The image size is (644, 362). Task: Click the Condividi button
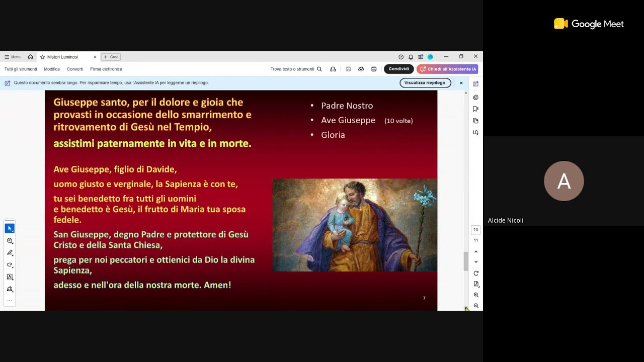[398, 69]
